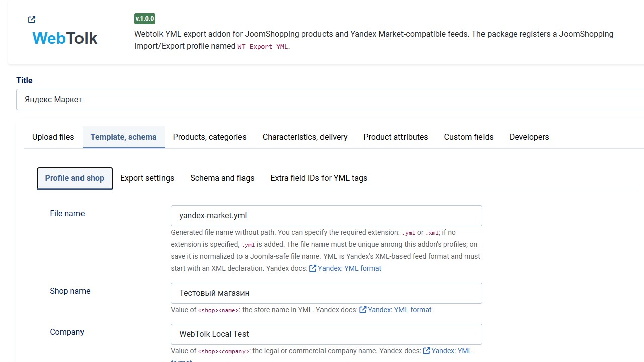The width and height of the screenshot is (644, 362).
Task: Click the WebTolk logo
Action: (65, 38)
